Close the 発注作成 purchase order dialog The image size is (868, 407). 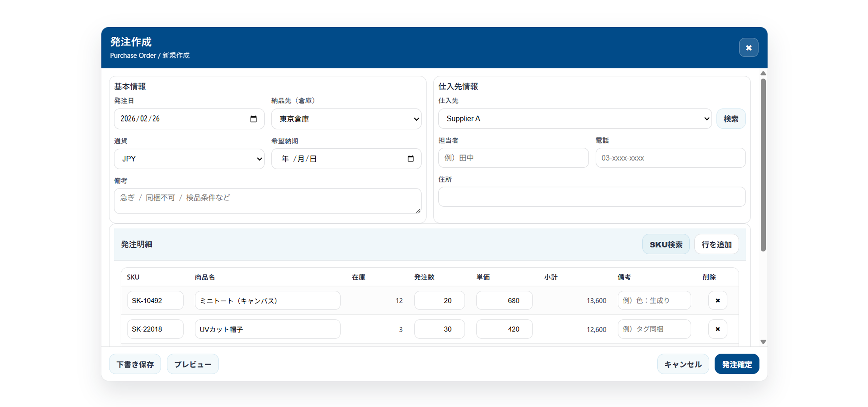748,47
